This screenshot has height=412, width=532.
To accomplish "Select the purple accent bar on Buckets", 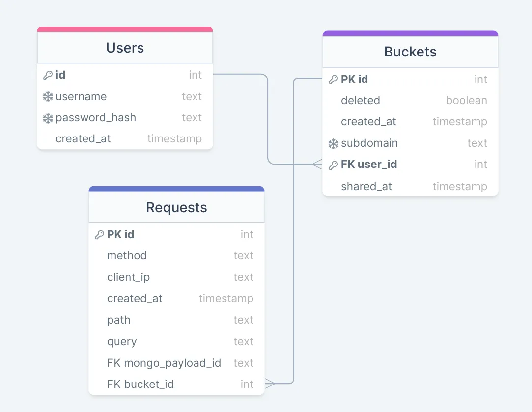I will point(410,32).
